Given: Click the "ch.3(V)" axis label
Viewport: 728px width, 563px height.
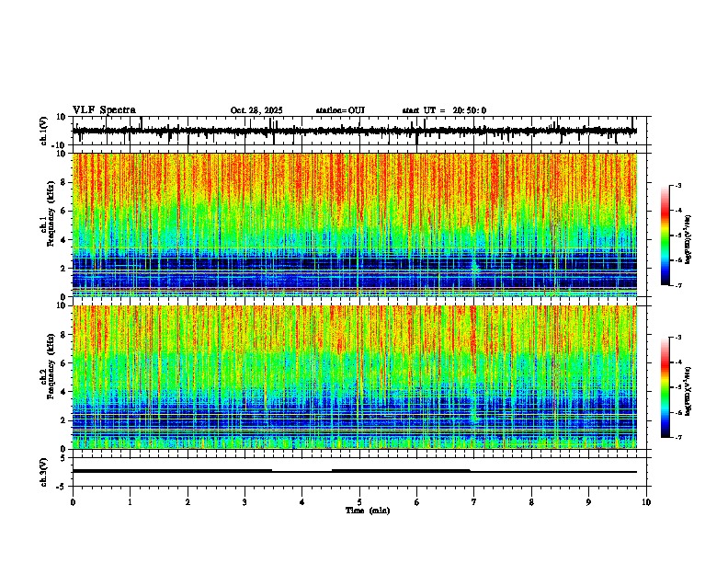Looking at the screenshot, I should [44, 472].
